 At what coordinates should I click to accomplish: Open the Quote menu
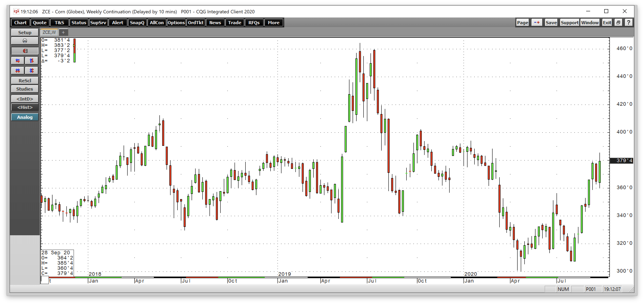click(40, 22)
